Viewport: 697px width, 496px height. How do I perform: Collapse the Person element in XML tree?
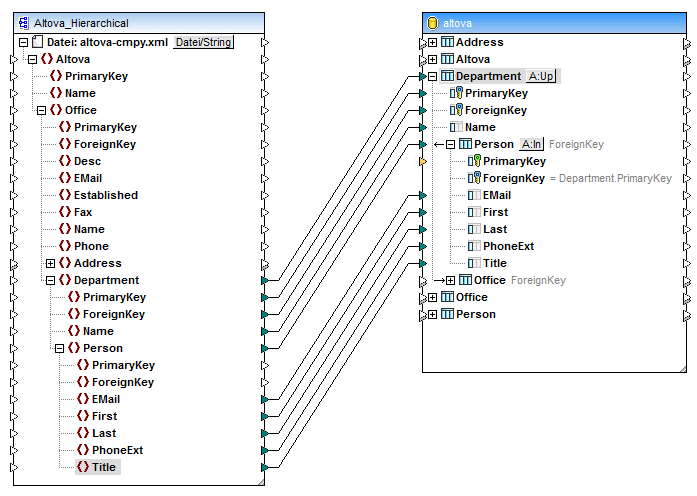[x=60, y=348]
